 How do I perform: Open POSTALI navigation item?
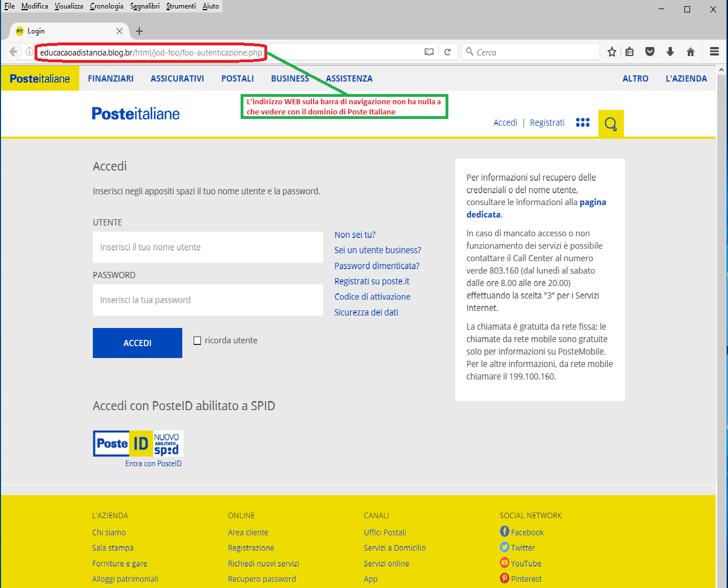238,79
